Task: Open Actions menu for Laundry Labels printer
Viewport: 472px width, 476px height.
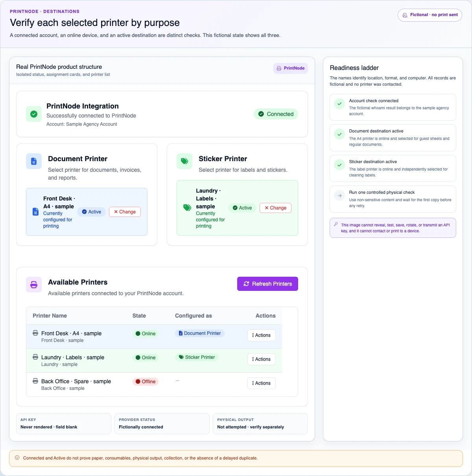Action: point(262,359)
